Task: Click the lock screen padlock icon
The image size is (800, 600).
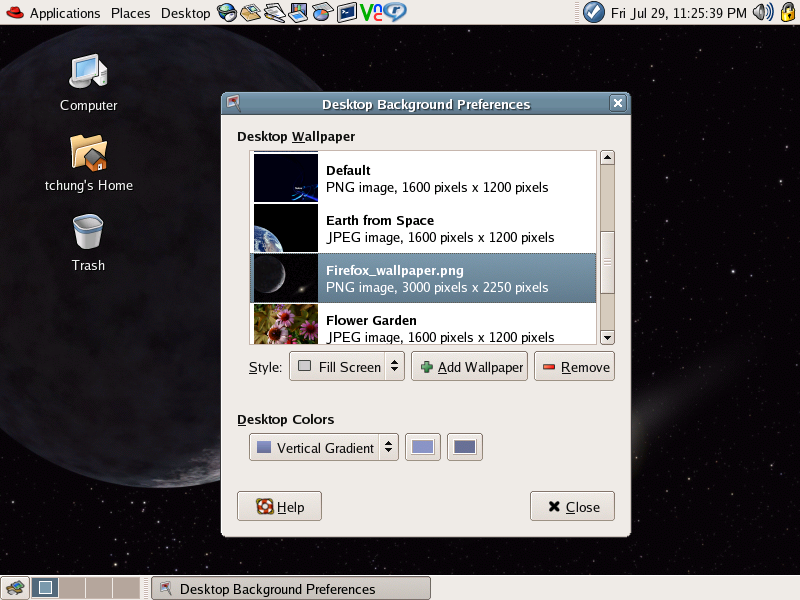Action: tap(788, 12)
